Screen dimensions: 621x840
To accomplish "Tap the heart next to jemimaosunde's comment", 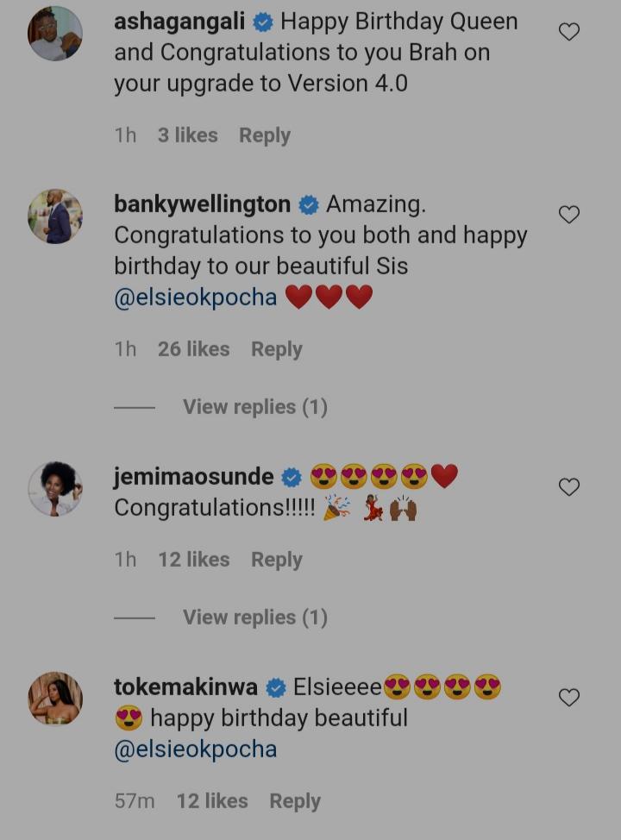I will 568,487.
